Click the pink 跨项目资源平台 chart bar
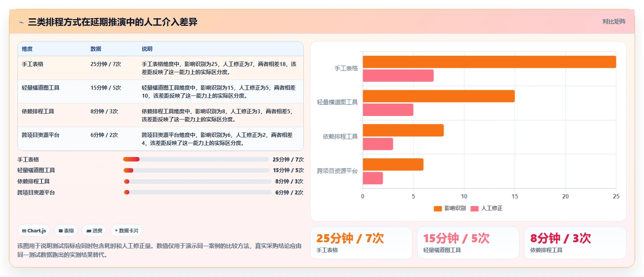Image resolution: width=644 pixels, height=277 pixels. coord(373,178)
